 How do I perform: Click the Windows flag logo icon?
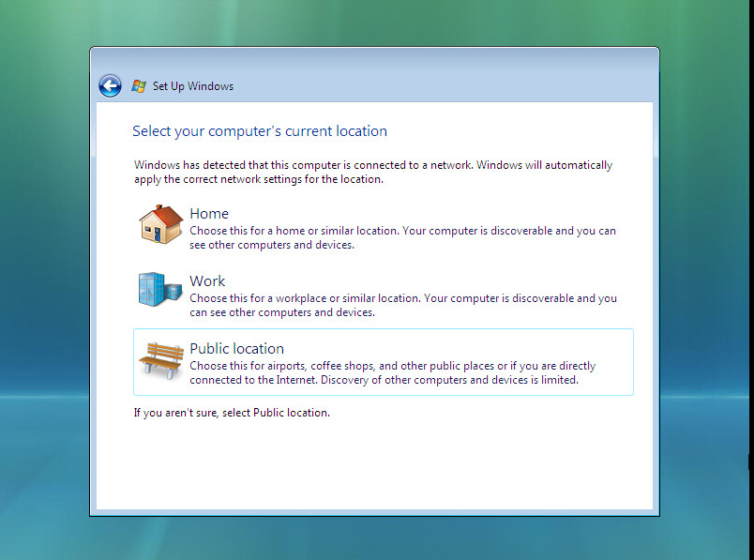pos(139,86)
